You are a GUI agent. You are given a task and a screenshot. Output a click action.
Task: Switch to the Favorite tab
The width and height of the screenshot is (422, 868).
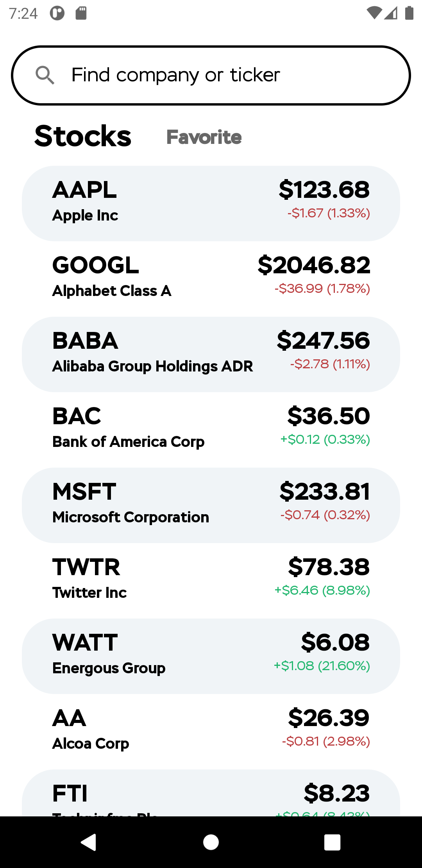click(x=204, y=137)
